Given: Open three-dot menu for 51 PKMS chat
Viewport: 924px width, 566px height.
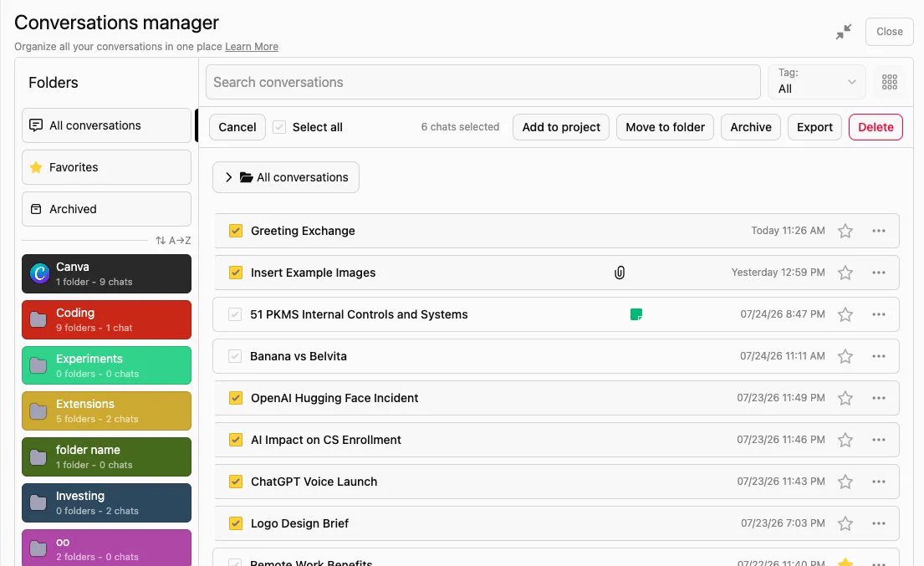Looking at the screenshot, I should pyautogui.click(x=879, y=314).
